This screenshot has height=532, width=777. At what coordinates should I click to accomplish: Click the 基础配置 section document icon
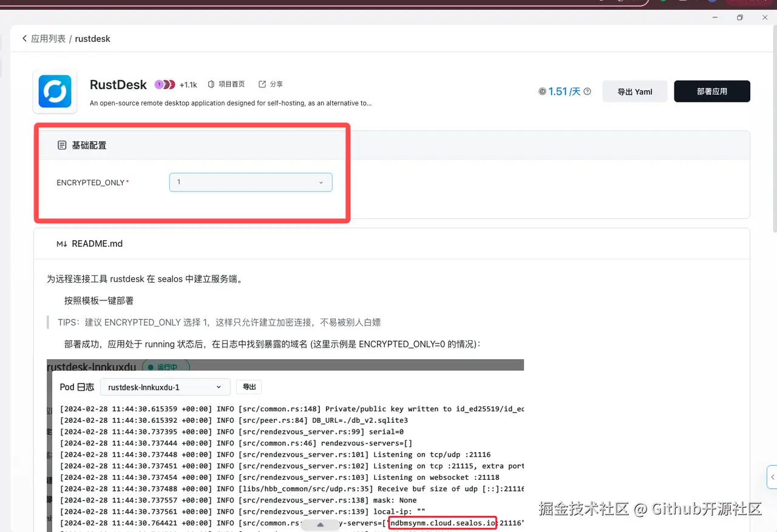coord(61,146)
